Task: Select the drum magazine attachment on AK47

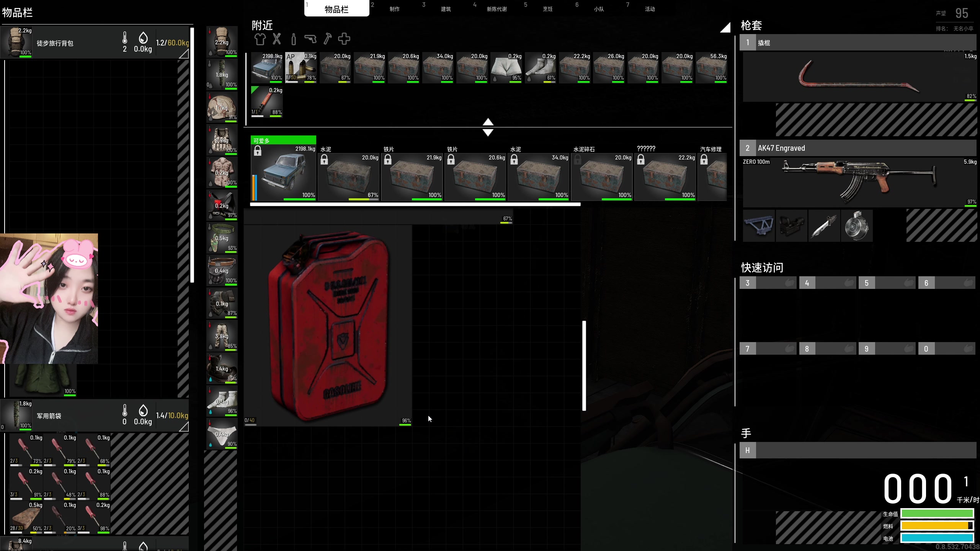Action: point(857,226)
